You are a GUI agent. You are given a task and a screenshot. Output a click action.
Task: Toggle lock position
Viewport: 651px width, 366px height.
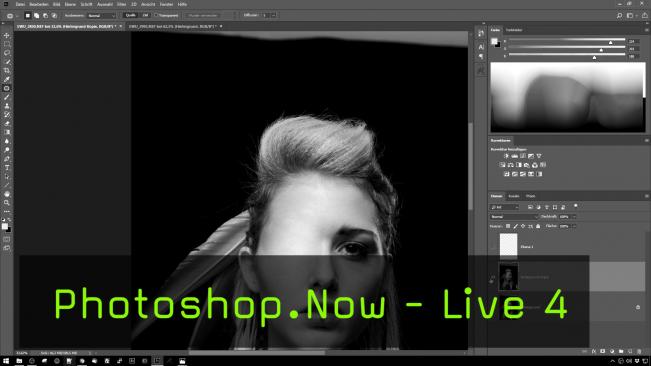tap(523, 226)
